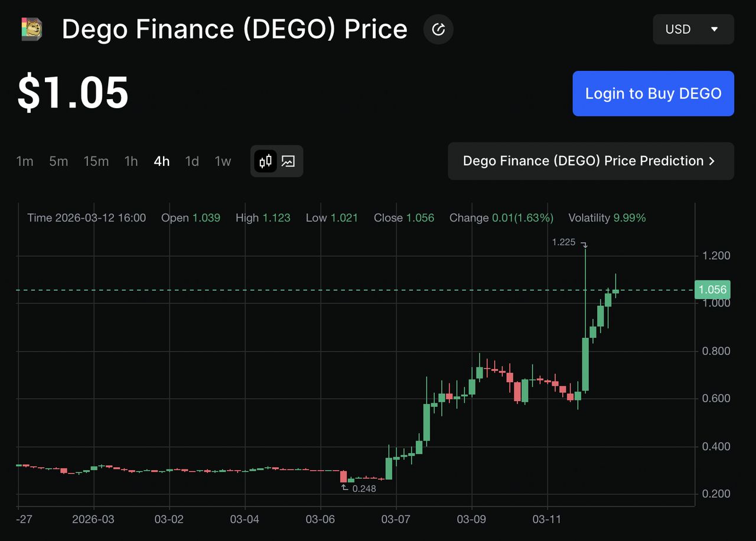Click the 1.225 high price marker arrow
The image size is (756, 541).
coord(584,245)
